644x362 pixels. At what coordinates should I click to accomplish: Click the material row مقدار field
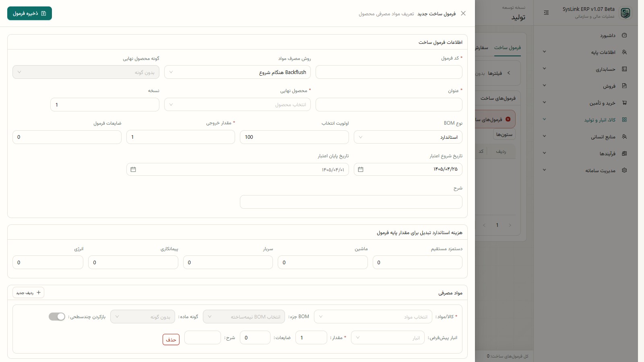[311, 337]
